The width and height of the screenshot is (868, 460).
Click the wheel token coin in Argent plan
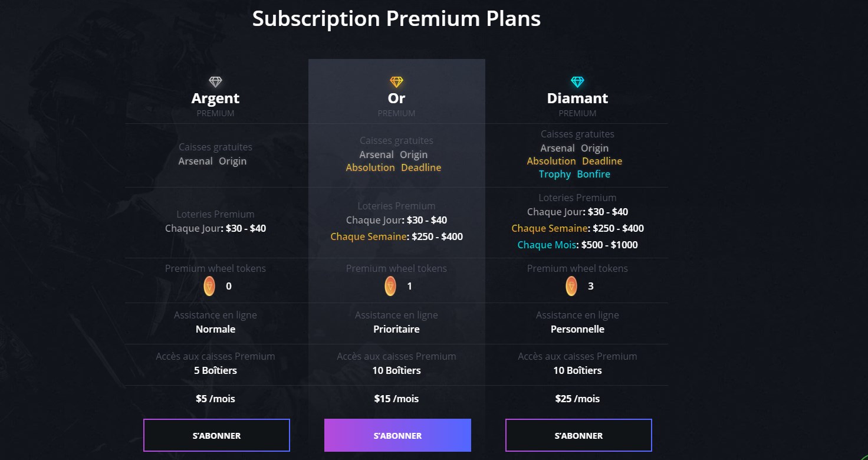click(x=209, y=286)
